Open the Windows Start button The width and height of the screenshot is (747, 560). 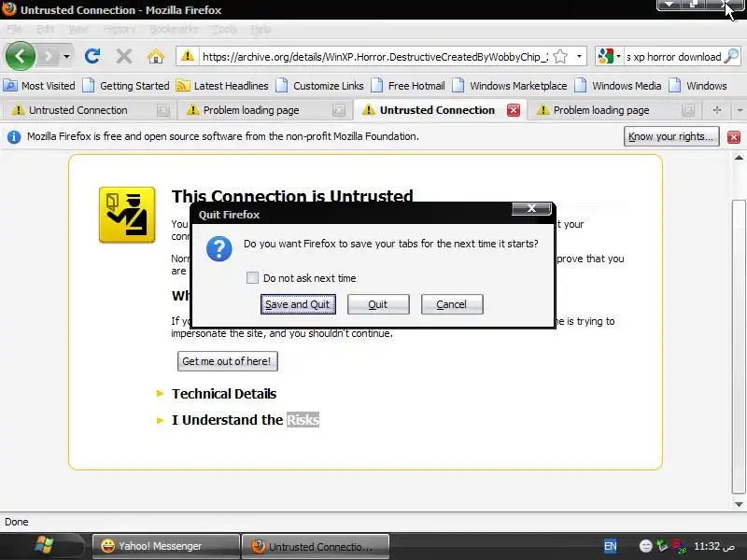[43, 546]
